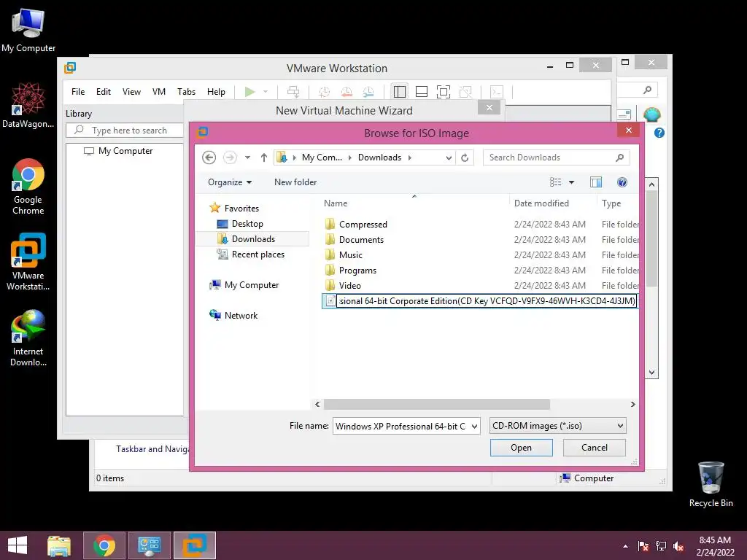
Task: Open the Windows Start button
Action: (18, 545)
